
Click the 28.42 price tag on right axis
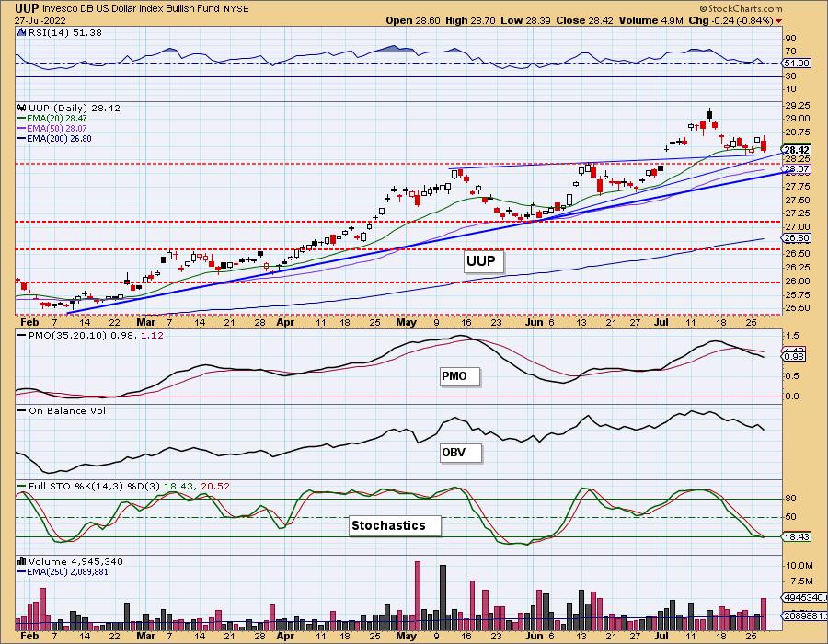(797, 150)
